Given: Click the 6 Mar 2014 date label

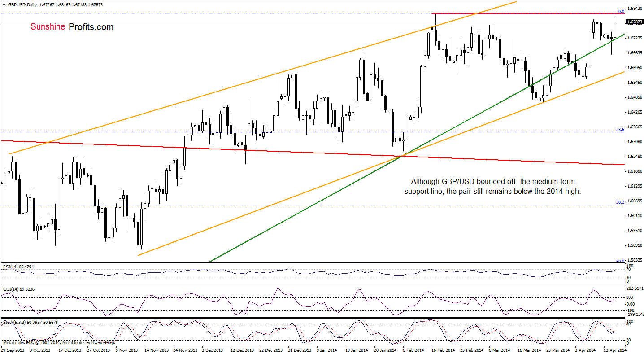Looking at the screenshot, I should click(x=499, y=350).
